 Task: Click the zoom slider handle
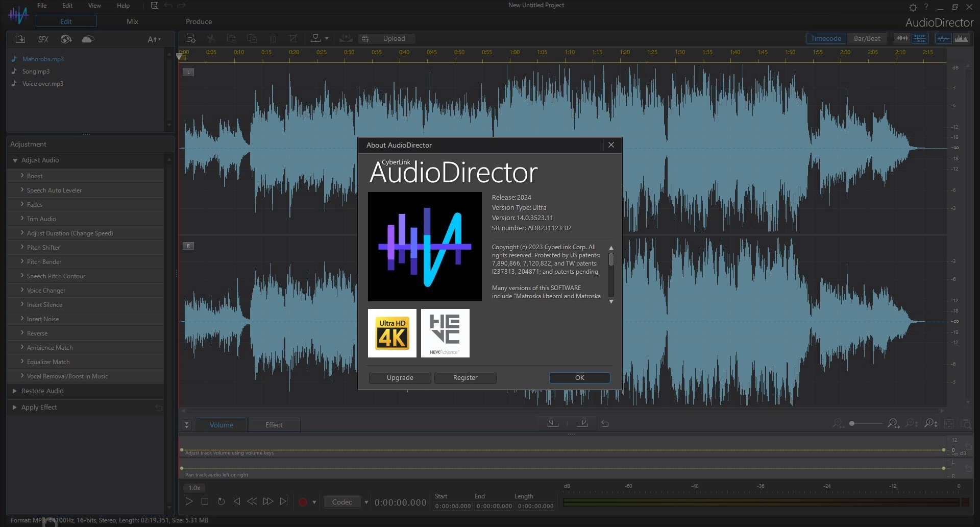tap(852, 424)
